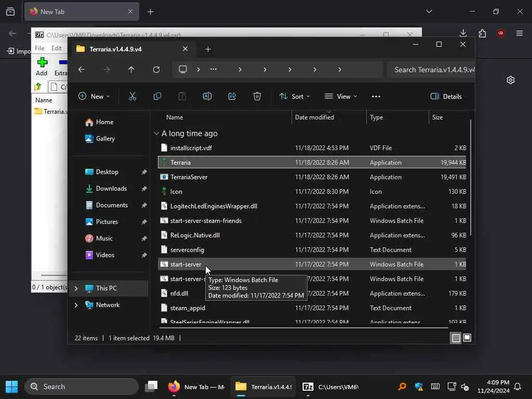Go back with Explorer back arrow
The image size is (532, 399).
tap(82, 70)
